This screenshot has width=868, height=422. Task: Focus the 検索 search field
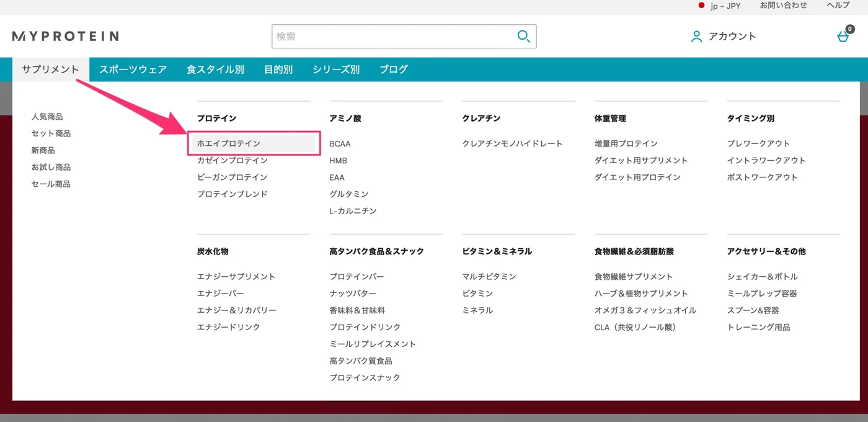pos(404,37)
